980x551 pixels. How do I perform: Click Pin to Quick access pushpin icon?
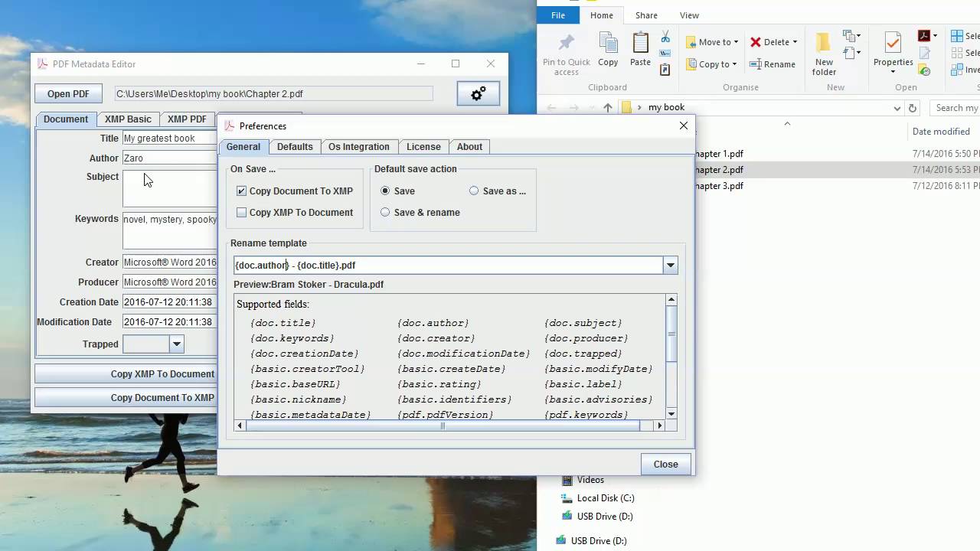point(567,42)
